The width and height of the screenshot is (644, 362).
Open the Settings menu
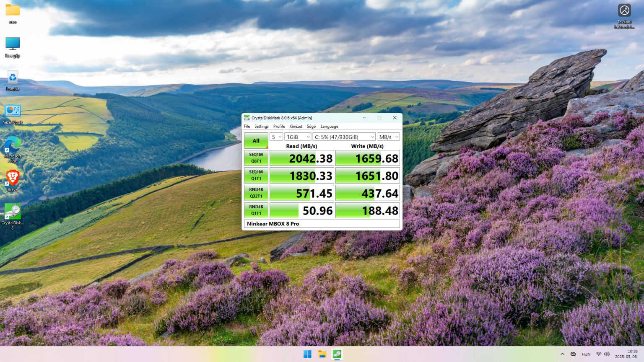[261, 126]
